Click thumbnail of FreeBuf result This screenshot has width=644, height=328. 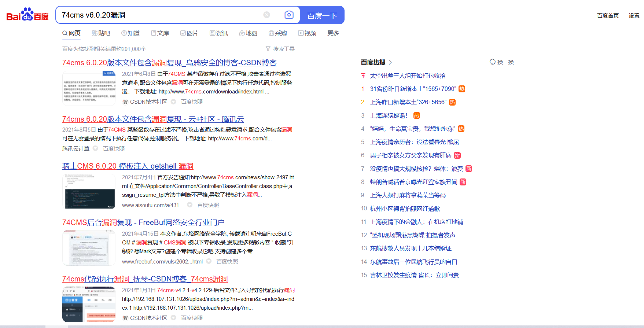pyautogui.click(x=89, y=248)
